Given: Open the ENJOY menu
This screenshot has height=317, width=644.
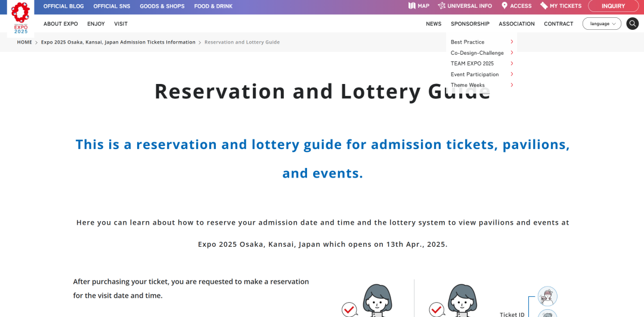Looking at the screenshot, I should point(96,24).
